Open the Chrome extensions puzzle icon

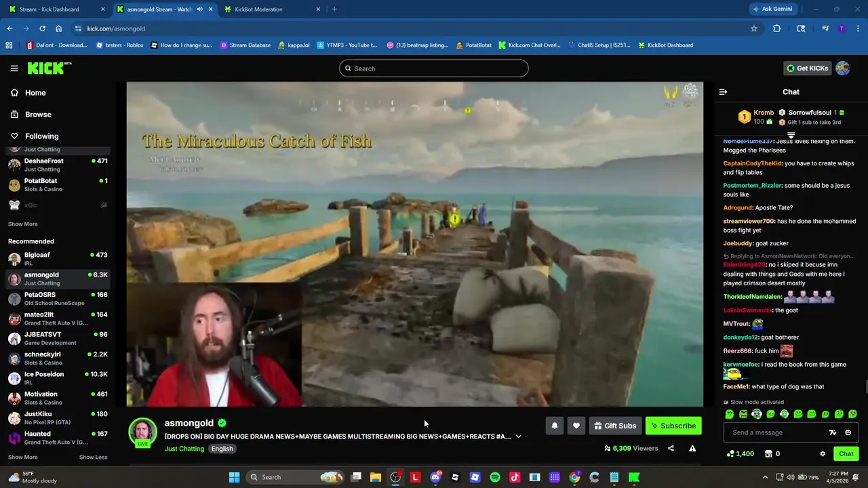777,28
